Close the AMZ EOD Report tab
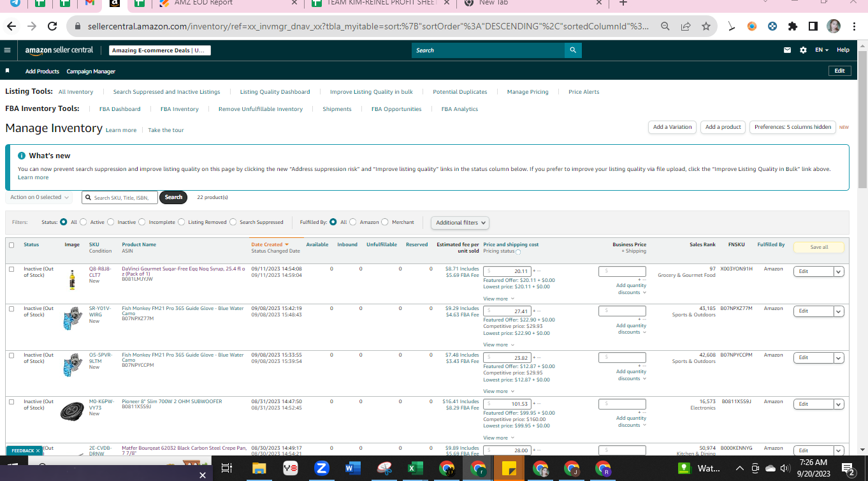 (294, 3)
